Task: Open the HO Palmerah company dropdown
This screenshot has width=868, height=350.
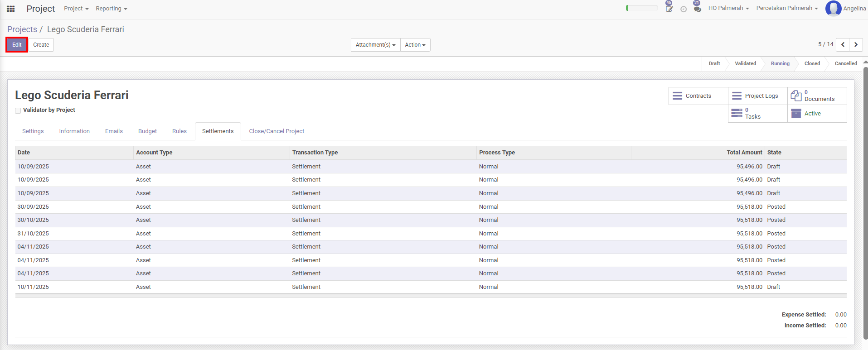Action: click(728, 8)
